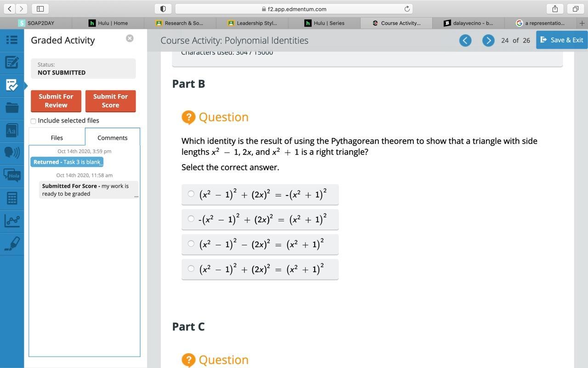The height and width of the screenshot is (368, 588).
Task: Click the NOT SUBMITTED status text
Action: click(62, 73)
